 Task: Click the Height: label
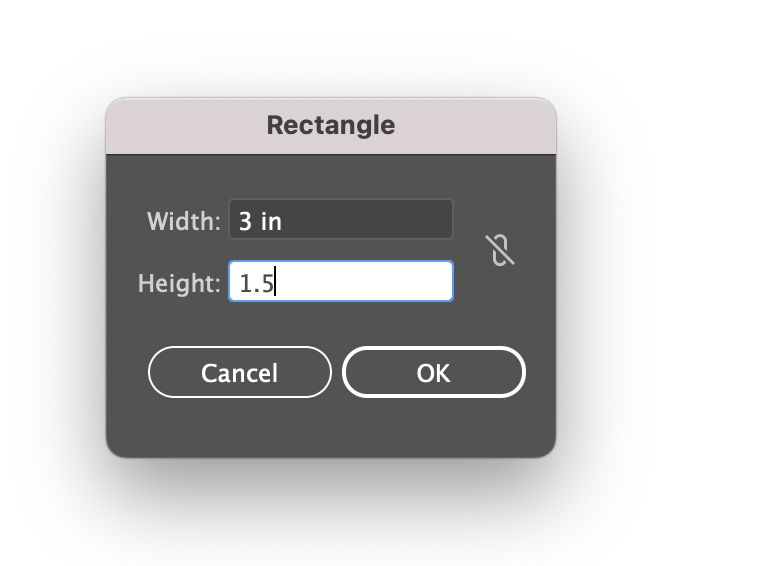(179, 283)
